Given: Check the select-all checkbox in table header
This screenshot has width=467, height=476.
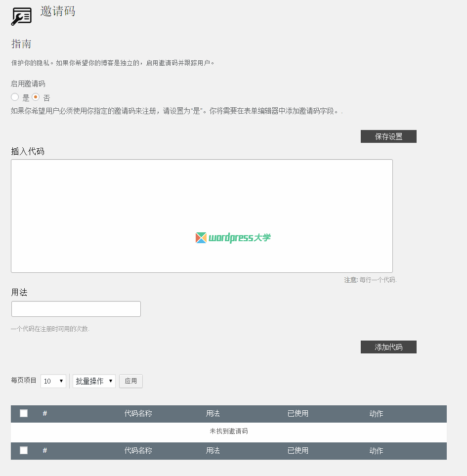Looking at the screenshot, I should (x=24, y=413).
